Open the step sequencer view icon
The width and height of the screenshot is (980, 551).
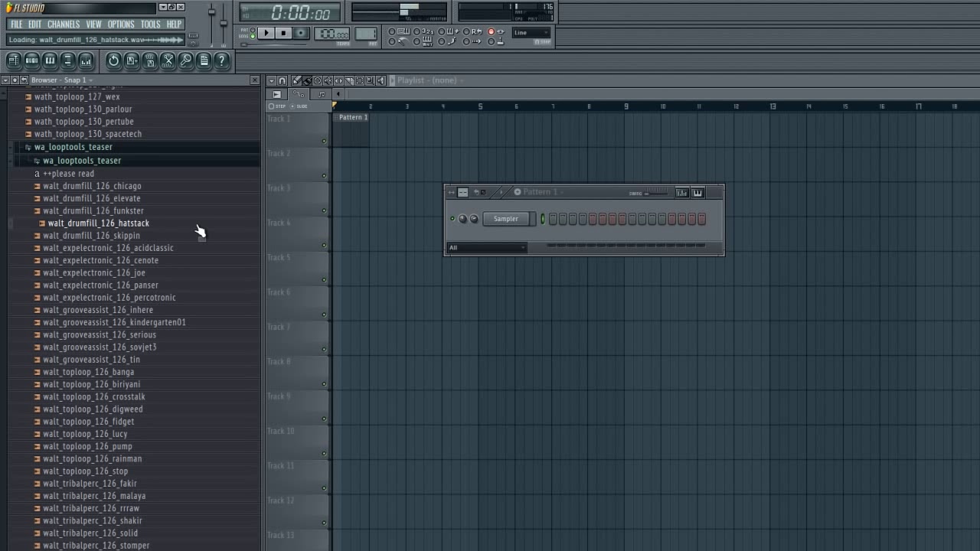[32, 60]
